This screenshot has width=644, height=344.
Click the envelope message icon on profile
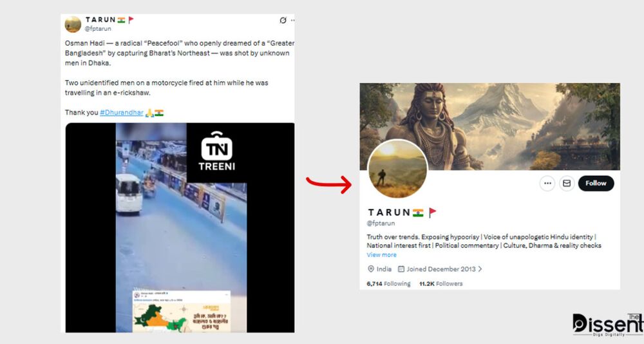tap(567, 183)
